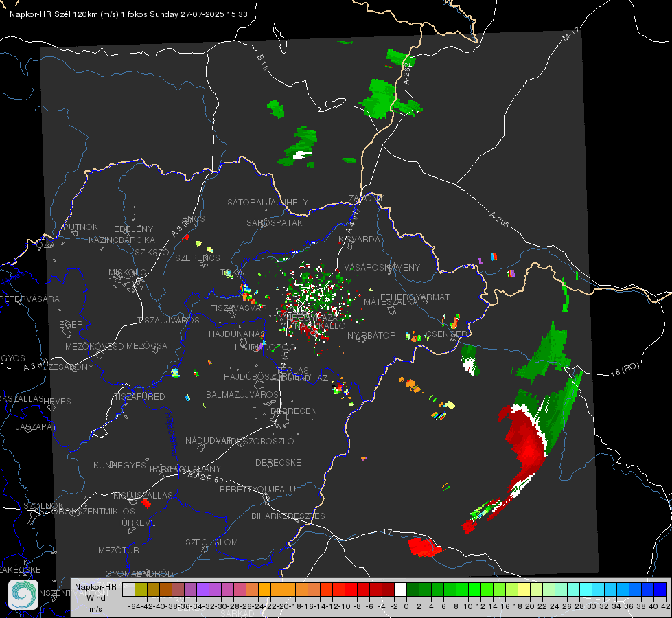Viewport: 672px width, 618px height.
Task: Click the SZERENCS town label
Action: click(x=198, y=257)
